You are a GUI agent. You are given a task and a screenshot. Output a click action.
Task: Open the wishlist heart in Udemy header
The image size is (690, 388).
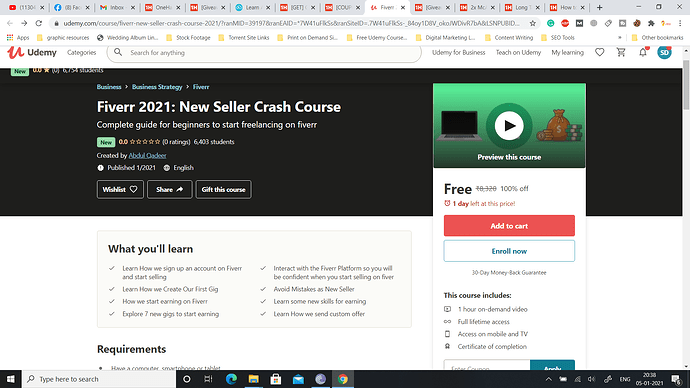coord(599,52)
